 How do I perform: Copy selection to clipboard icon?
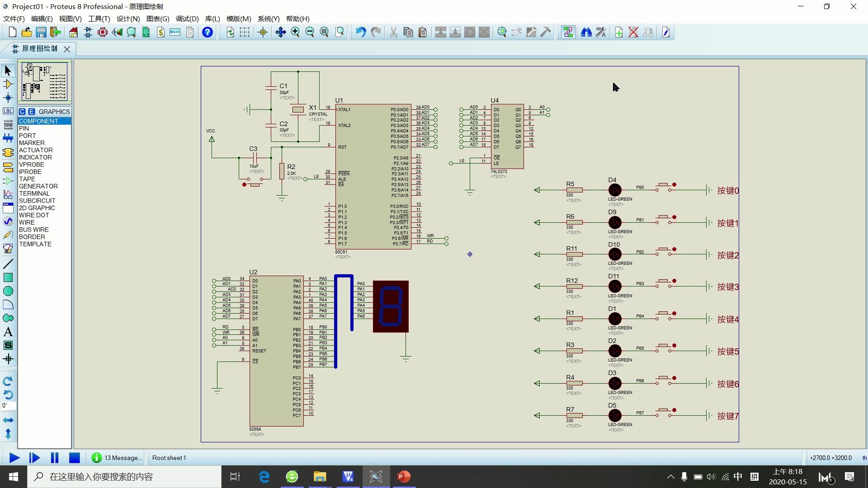(408, 32)
